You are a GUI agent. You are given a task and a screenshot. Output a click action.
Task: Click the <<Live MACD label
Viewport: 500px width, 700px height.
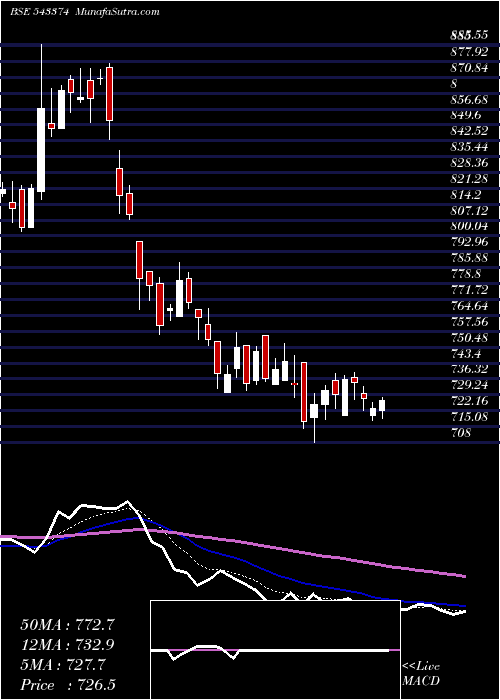click(x=421, y=673)
